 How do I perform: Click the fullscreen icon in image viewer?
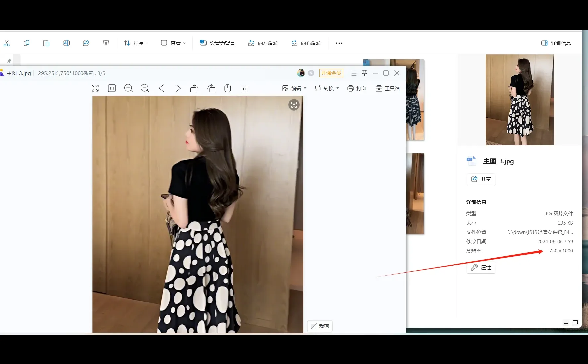point(95,88)
